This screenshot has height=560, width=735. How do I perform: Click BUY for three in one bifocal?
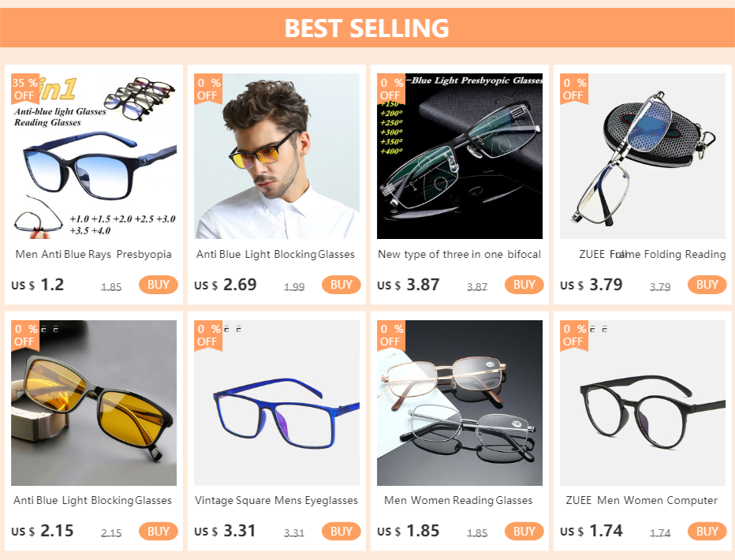(524, 285)
